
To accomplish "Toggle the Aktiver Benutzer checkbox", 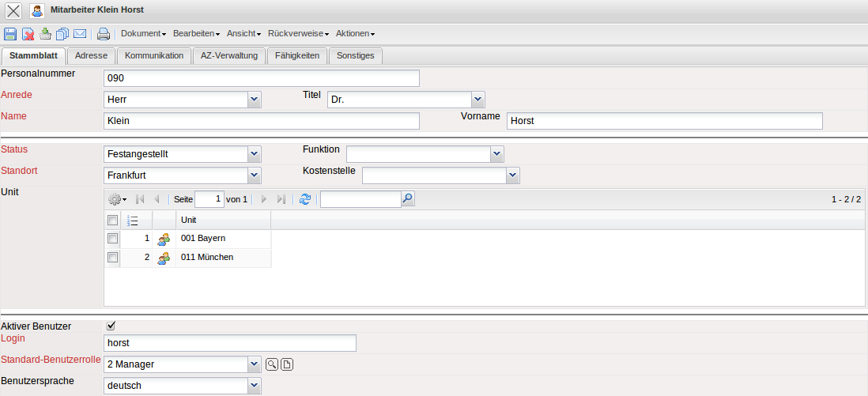I will (x=111, y=325).
